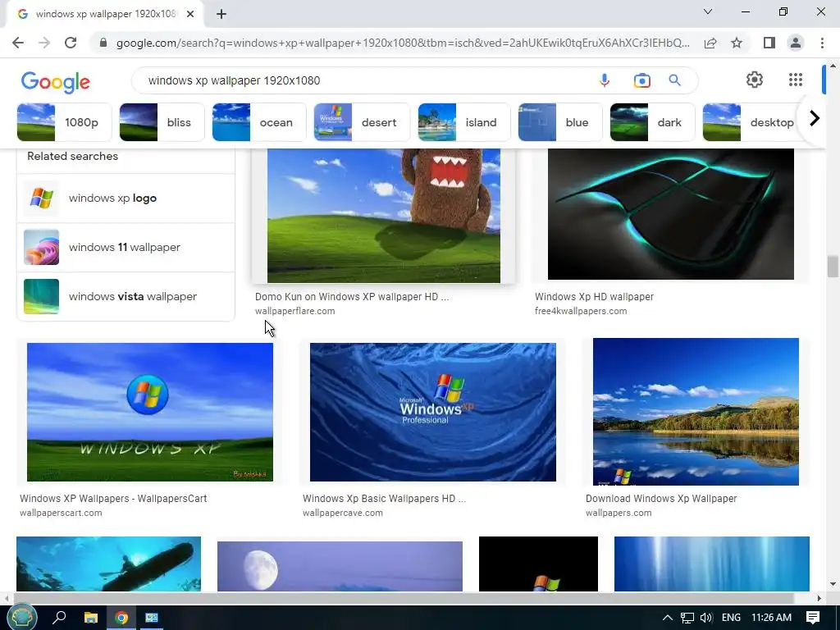Filter results by the ocean chip
This screenshot has height=630, width=840.
click(x=259, y=122)
